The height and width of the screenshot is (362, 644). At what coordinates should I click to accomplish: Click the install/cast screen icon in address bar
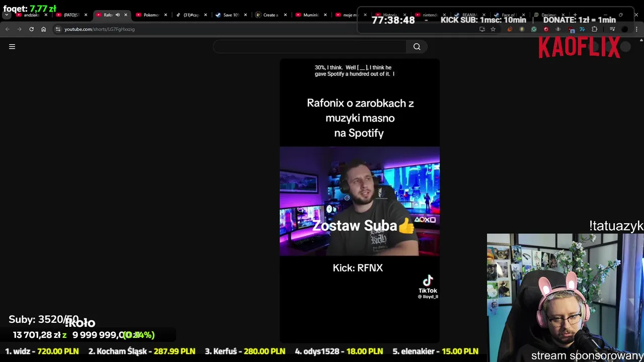pos(482,29)
